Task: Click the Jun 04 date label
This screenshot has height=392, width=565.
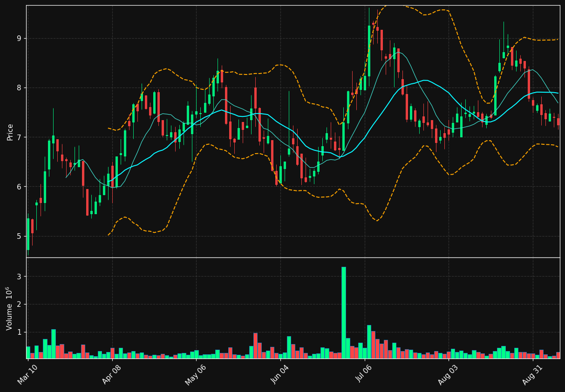Action: 280,375
